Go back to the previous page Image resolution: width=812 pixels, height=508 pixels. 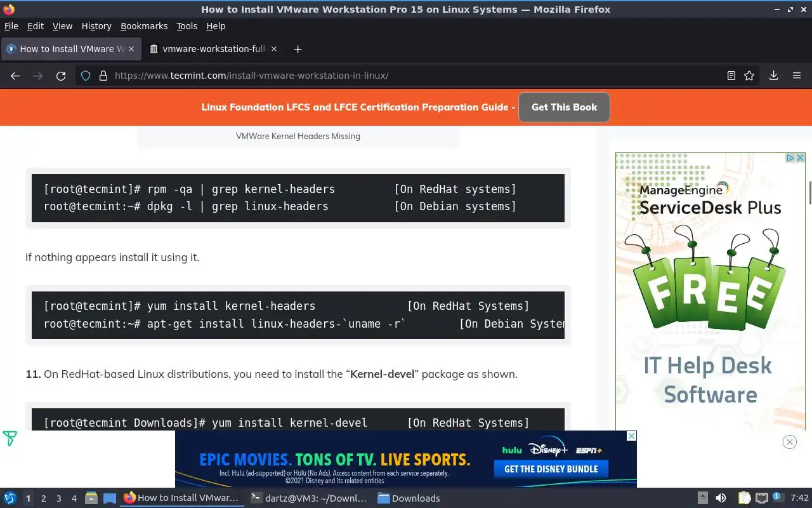(x=15, y=76)
